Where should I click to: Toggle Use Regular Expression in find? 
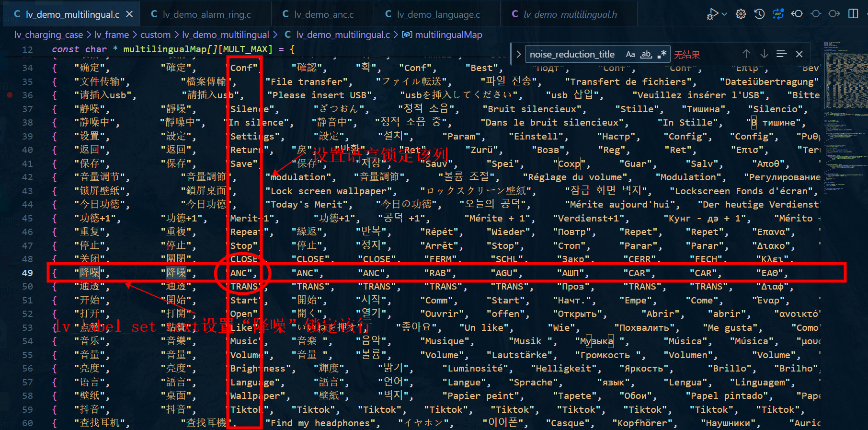pyautogui.click(x=662, y=54)
